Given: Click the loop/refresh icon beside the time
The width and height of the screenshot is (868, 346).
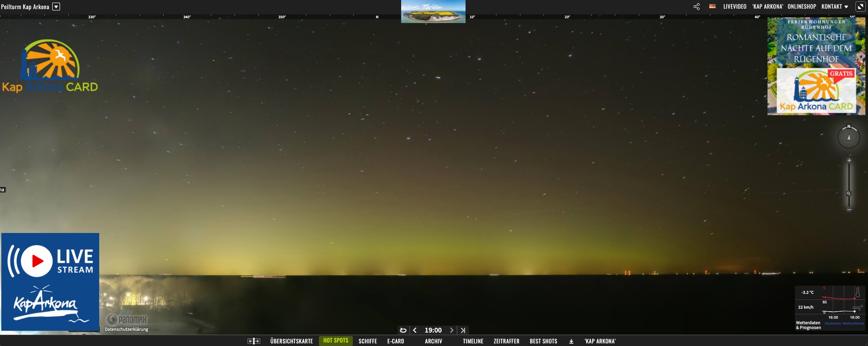Looking at the screenshot, I should [403, 330].
